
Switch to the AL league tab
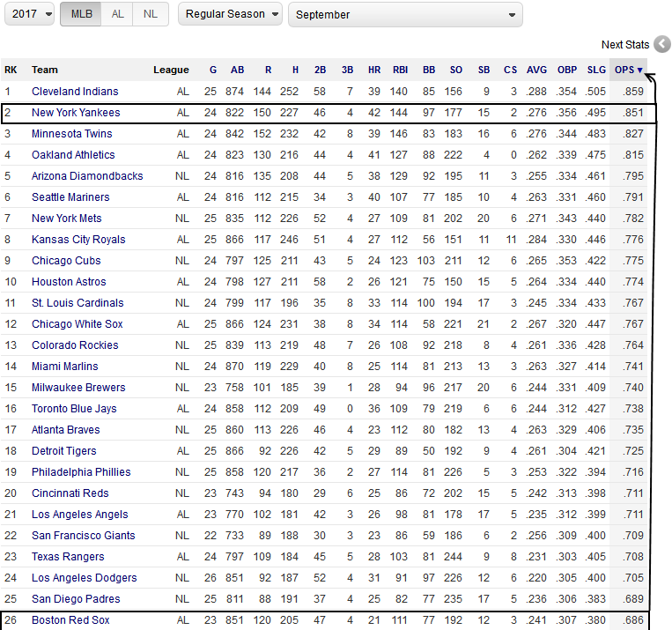pyautogui.click(x=117, y=14)
